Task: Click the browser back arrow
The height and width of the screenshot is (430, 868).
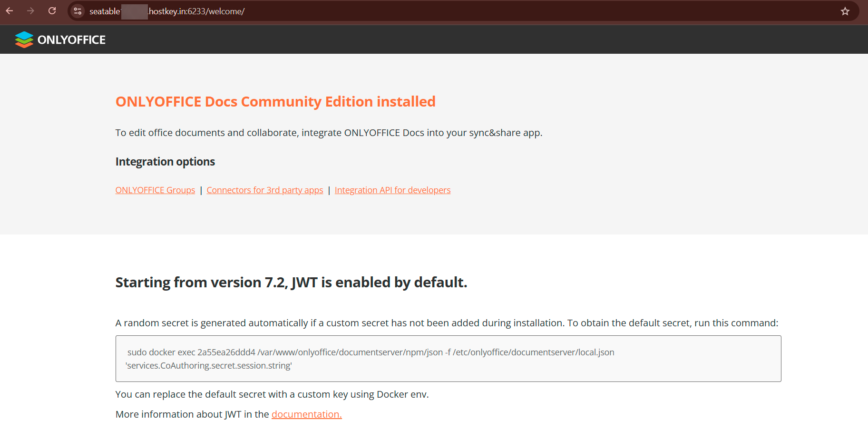Action: point(10,11)
